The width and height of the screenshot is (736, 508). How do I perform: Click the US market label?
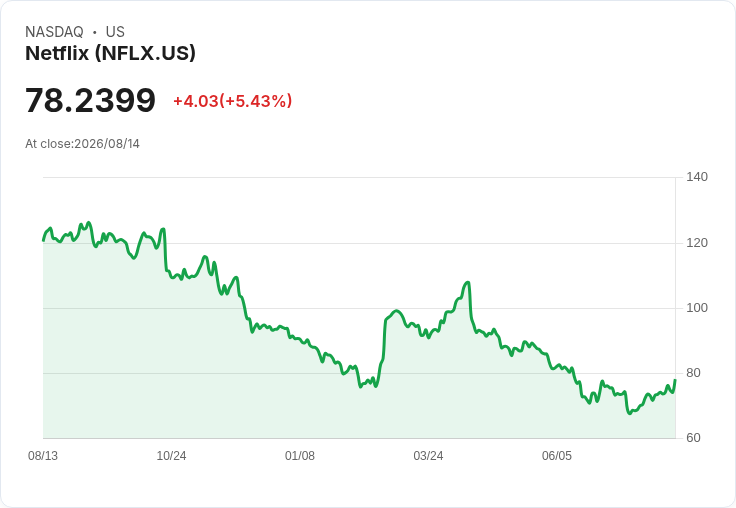pyautogui.click(x=115, y=32)
